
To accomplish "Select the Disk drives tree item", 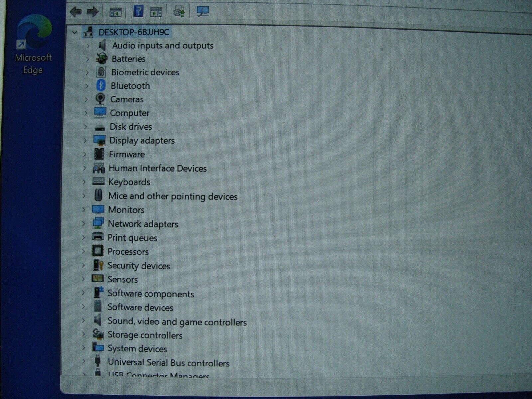I will click(x=130, y=127).
